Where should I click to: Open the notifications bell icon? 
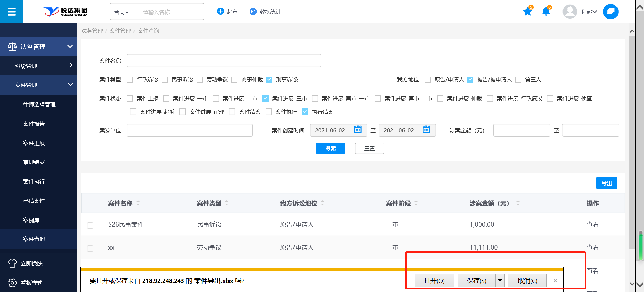click(x=546, y=12)
